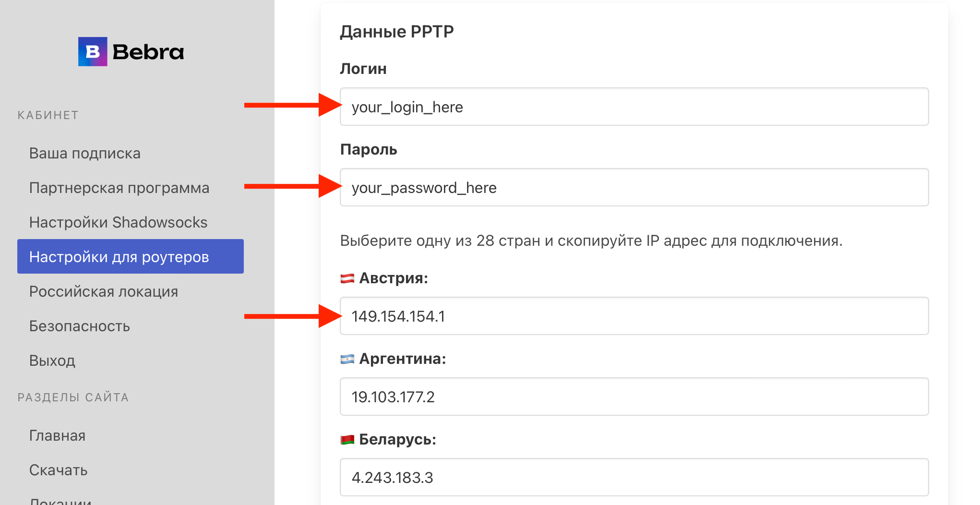Click Выход to log out

pos(52,361)
